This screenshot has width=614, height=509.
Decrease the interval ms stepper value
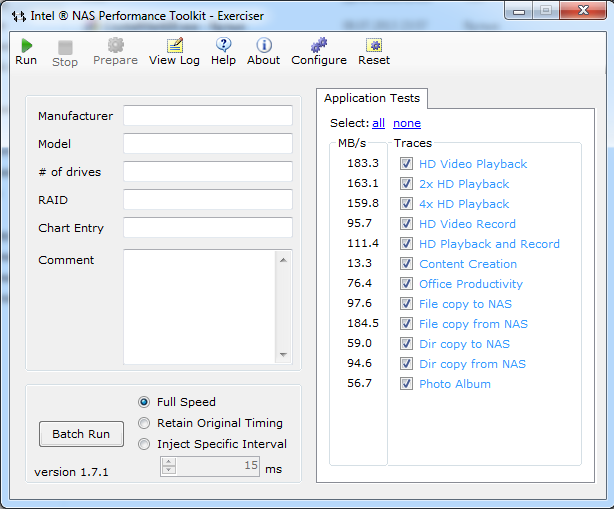click(x=169, y=470)
